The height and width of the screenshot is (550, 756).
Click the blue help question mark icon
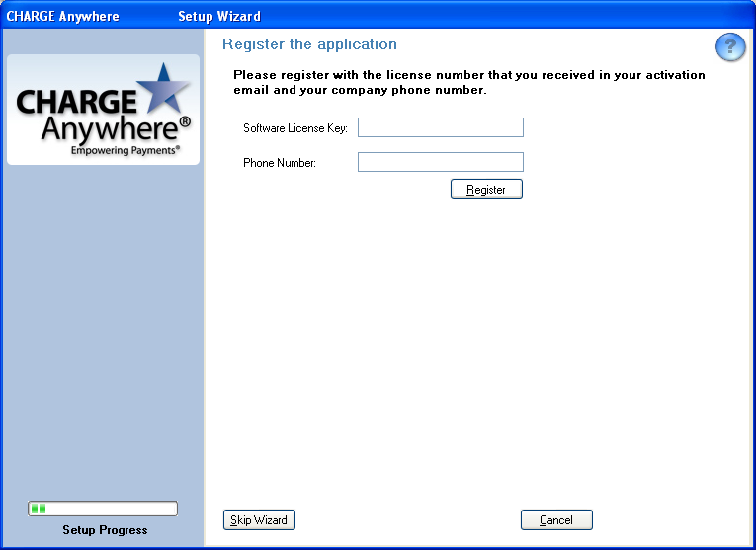tap(729, 47)
